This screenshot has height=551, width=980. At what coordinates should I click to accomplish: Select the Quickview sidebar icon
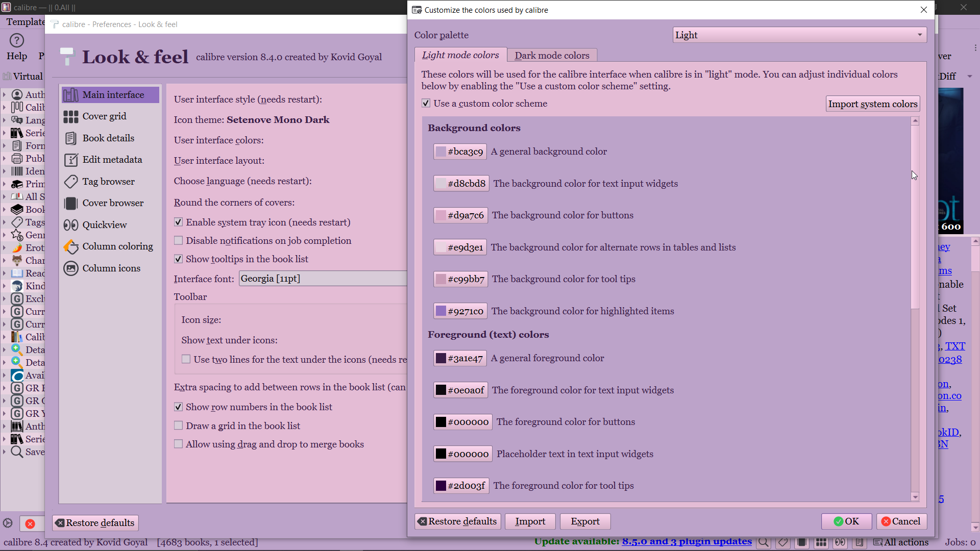(71, 225)
